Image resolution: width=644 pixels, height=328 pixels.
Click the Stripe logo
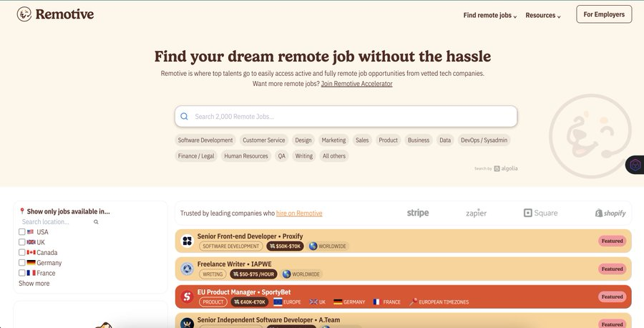[418, 213]
